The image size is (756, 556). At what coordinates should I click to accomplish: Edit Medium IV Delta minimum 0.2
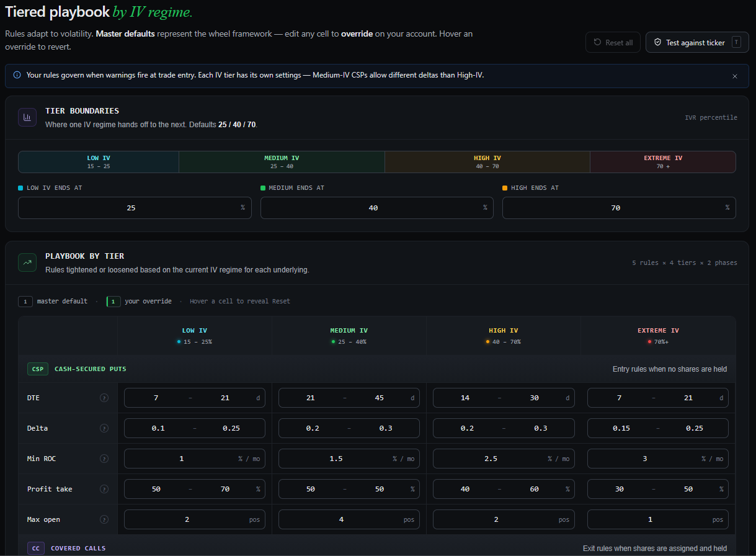click(x=313, y=428)
